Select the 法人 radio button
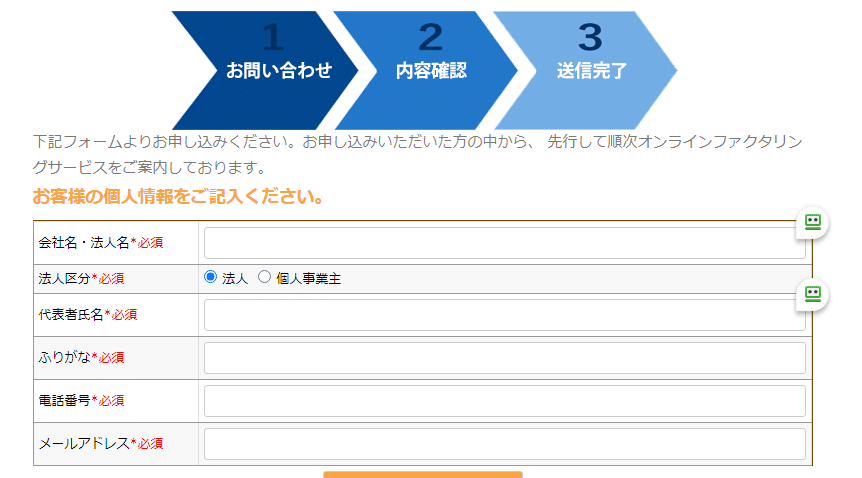 tap(210, 277)
